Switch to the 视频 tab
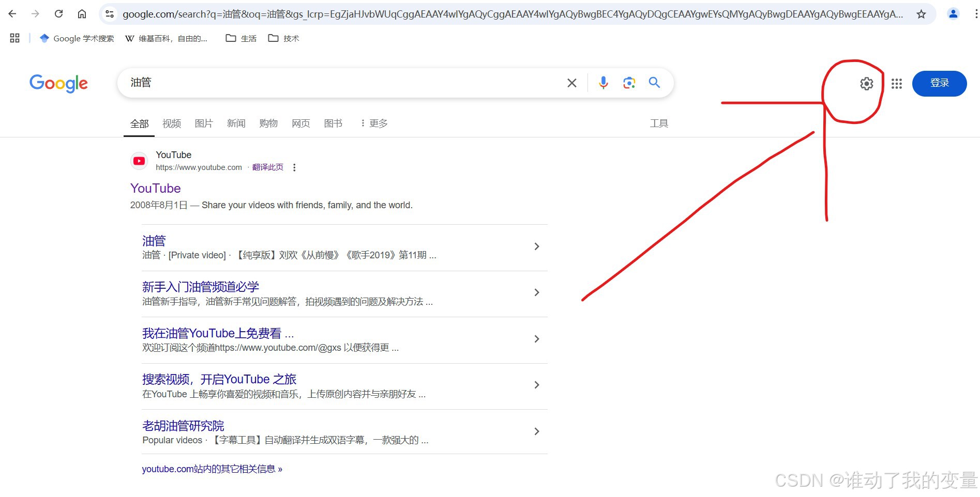Image resolution: width=980 pixels, height=497 pixels. click(x=172, y=123)
